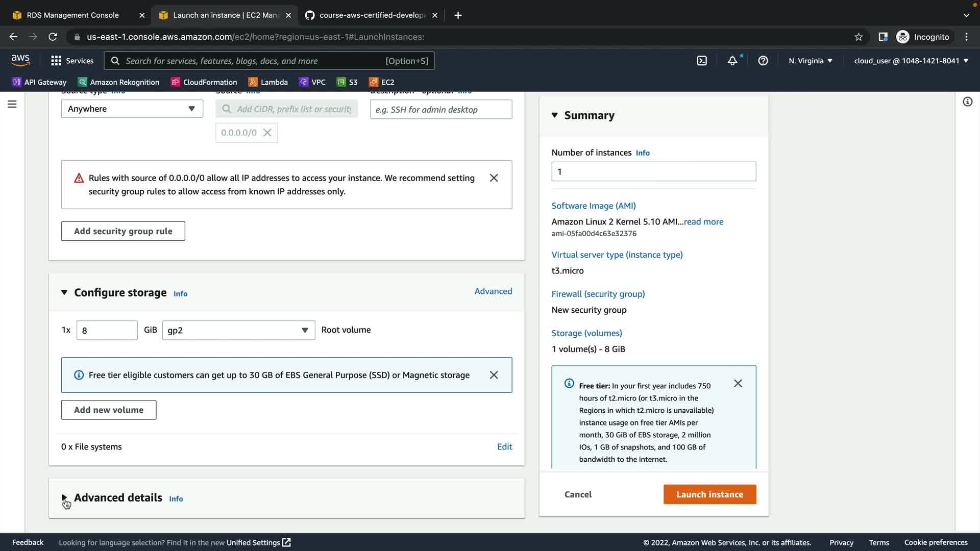Open the left hamburger navigation menu

pos(12,104)
